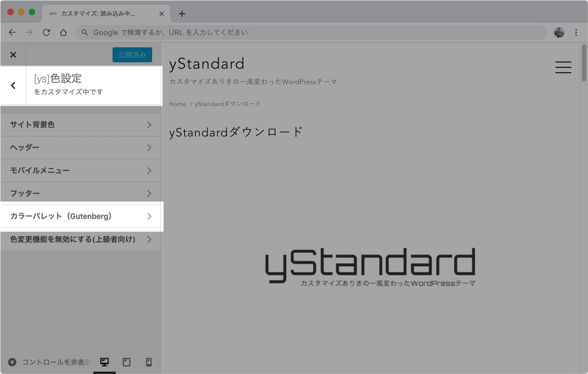Switch to tablet preview icon
The width and height of the screenshot is (588, 374).
pos(126,362)
